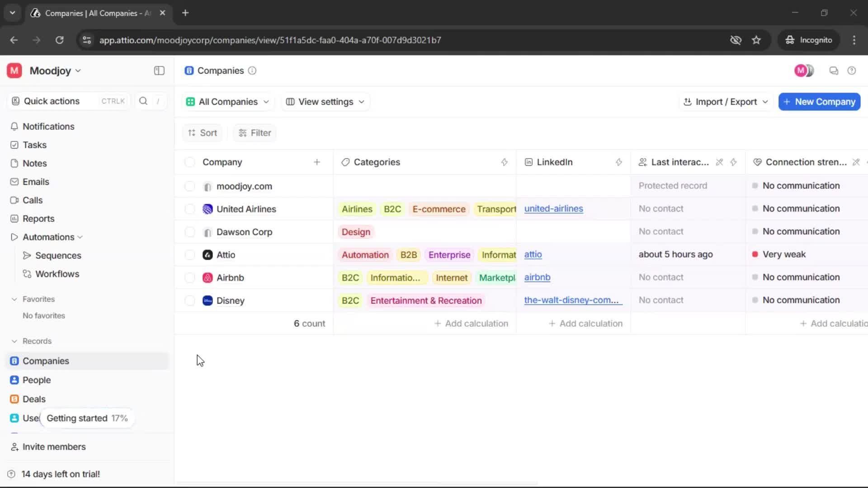
Task: Open the Companies info icon
Action: (x=252, y=70)
